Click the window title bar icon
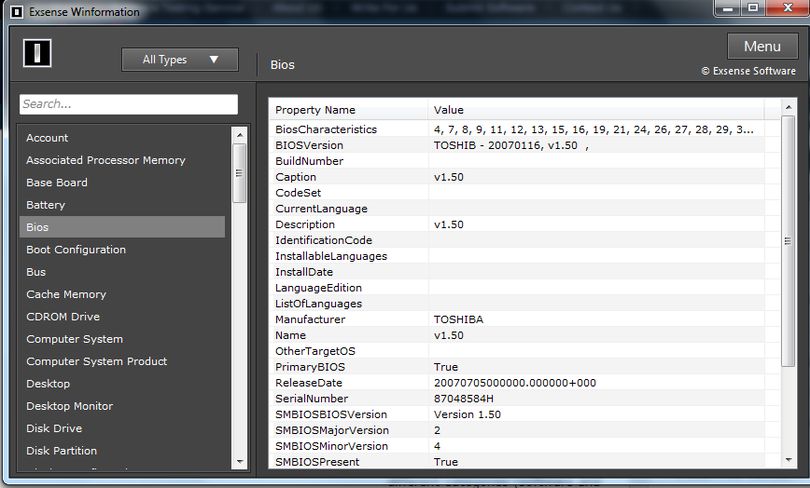Image resolution: width=810 pixels, height=488 pixels. 17,11
